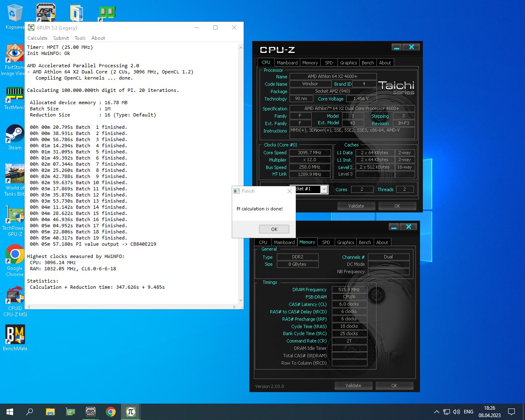This screenshot has height=420, width=525.
Task: Launch Google Chrome from the desktop
Action: (15, 261)
